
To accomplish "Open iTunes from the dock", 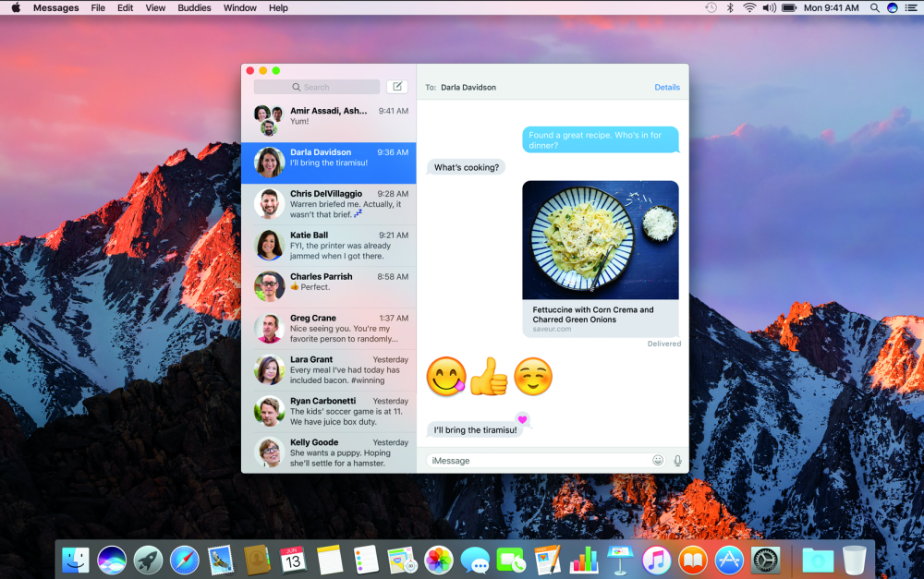I will [x=656, y=560].
